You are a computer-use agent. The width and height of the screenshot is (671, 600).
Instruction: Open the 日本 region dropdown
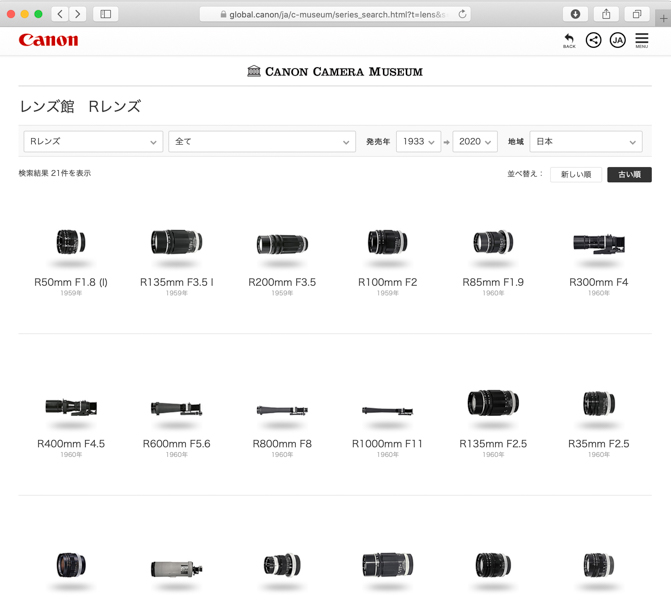586,141
